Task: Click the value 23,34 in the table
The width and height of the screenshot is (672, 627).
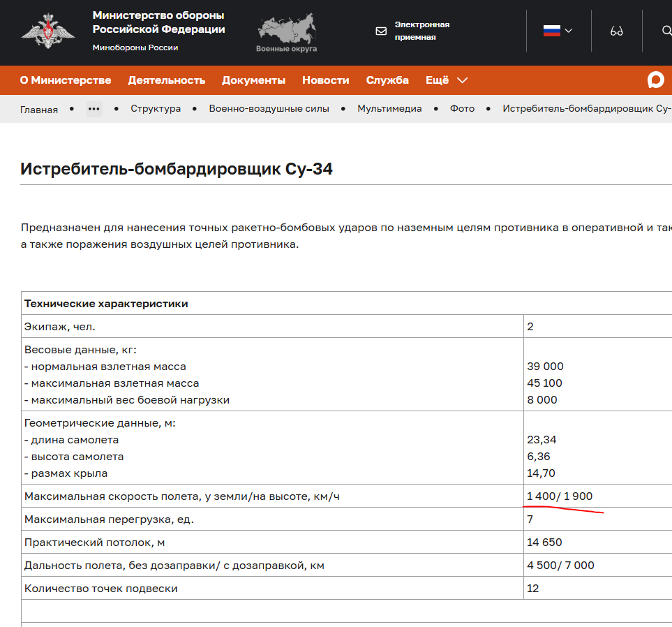Action: [542, 440]
